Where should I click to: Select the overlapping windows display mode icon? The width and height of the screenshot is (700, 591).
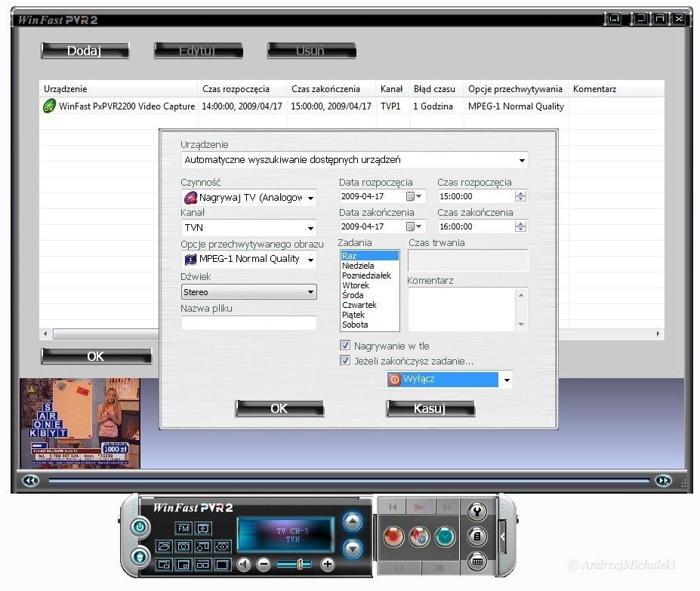[x=164, y=565]
